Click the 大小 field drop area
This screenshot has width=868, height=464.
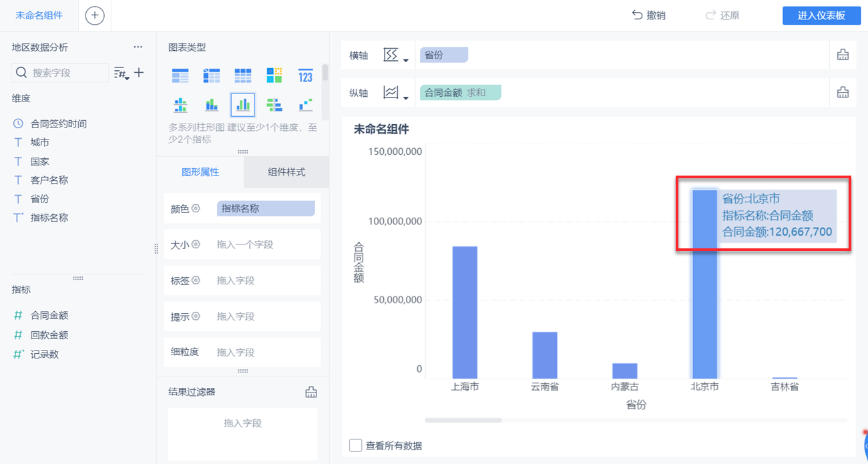266,244
